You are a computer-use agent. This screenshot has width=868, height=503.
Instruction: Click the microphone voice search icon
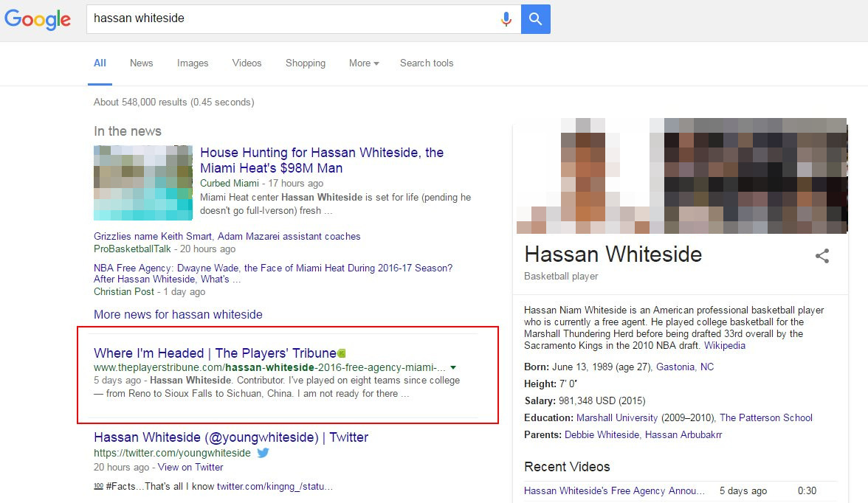[x=506, y=19]
